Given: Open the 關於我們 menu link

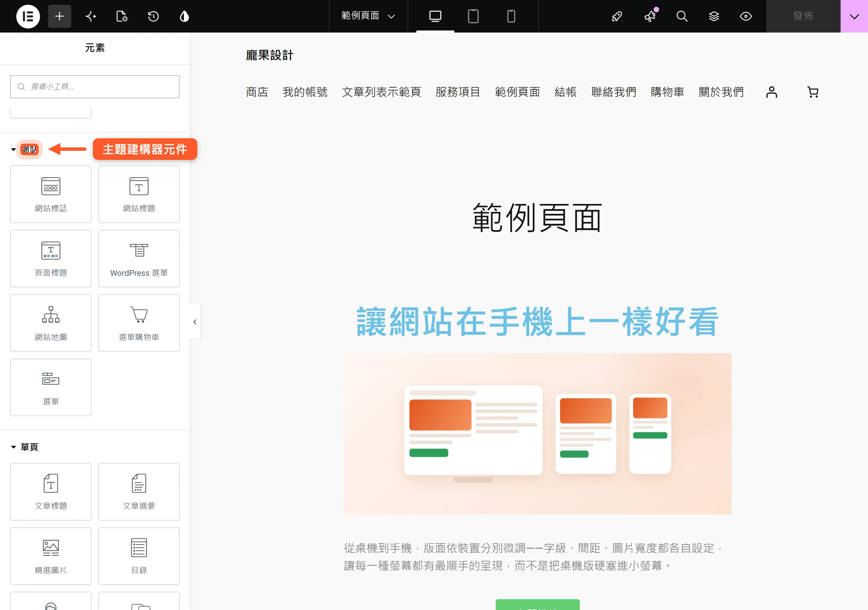Looking at the screenshot, I should 721,92.
